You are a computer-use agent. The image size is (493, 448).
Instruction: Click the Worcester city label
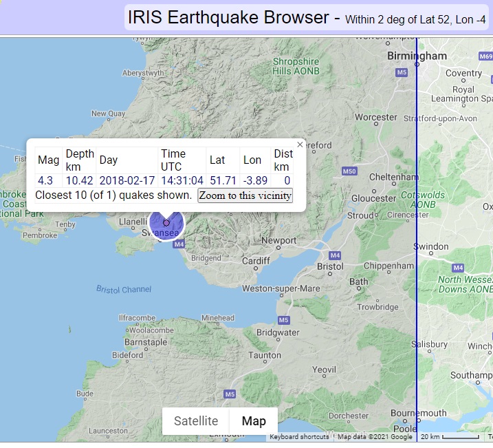tap(376, 117)
